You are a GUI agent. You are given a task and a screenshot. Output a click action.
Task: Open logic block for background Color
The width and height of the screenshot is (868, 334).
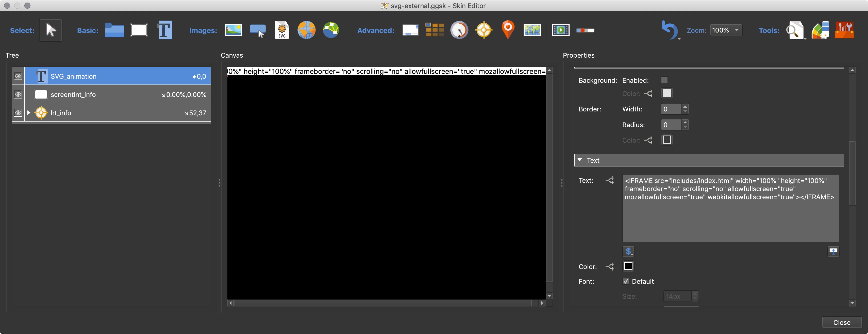pyautogui.click(x=648, y=93)
